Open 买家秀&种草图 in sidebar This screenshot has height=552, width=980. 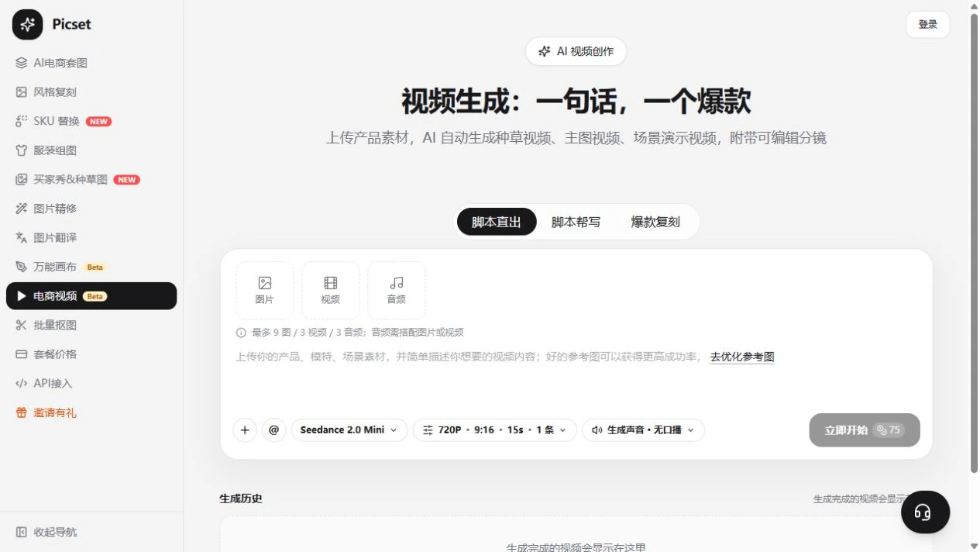tap(91, 179)
